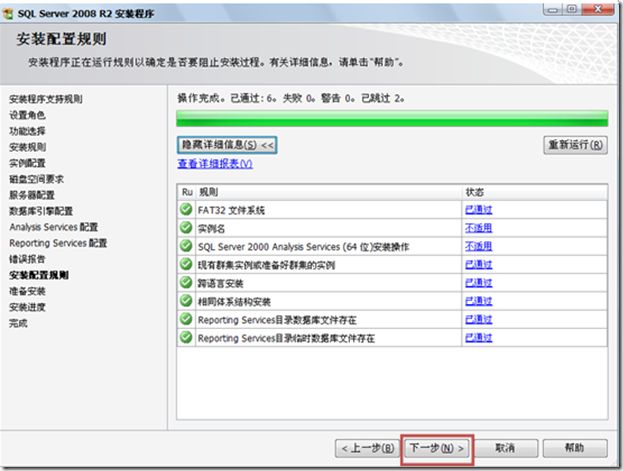Click Reporting Services目录数据库文件存在 rule text
The image size is (623, 471).
[277, 320]
